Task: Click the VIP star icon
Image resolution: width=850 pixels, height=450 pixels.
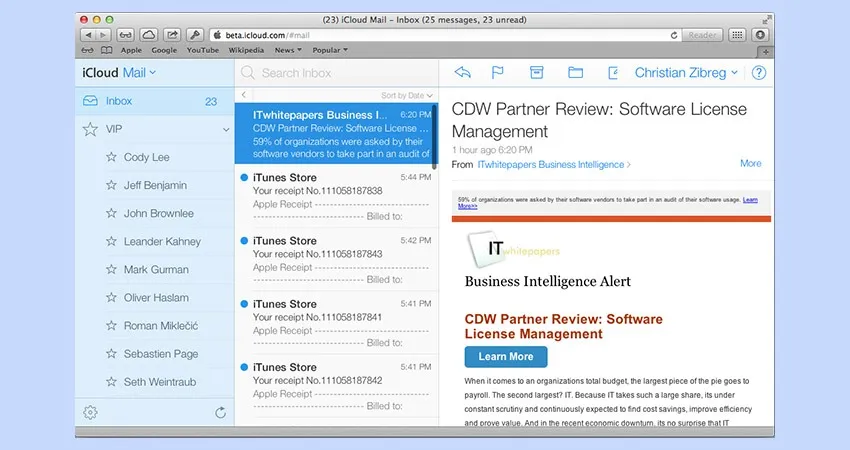Action: pyautogui.click(x=90, y=129)
